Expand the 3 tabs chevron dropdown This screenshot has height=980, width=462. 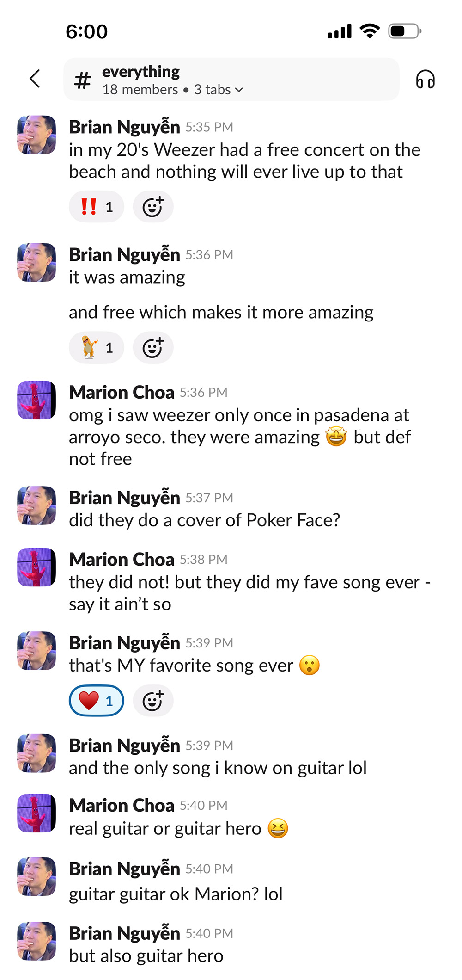coord(239,90)
